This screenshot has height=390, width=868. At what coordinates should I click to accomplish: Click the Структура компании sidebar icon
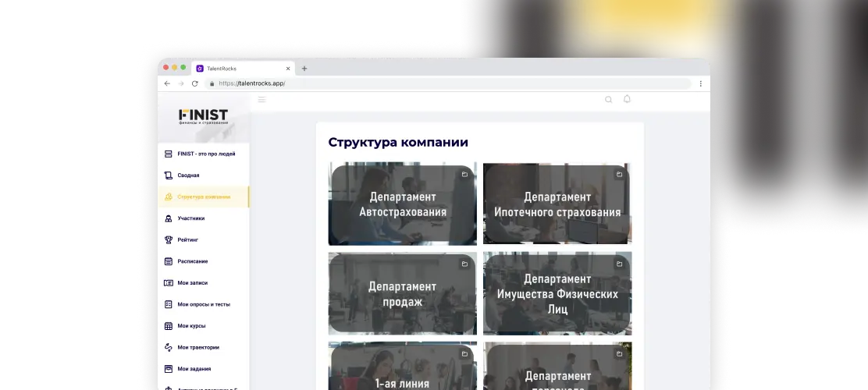169,197
